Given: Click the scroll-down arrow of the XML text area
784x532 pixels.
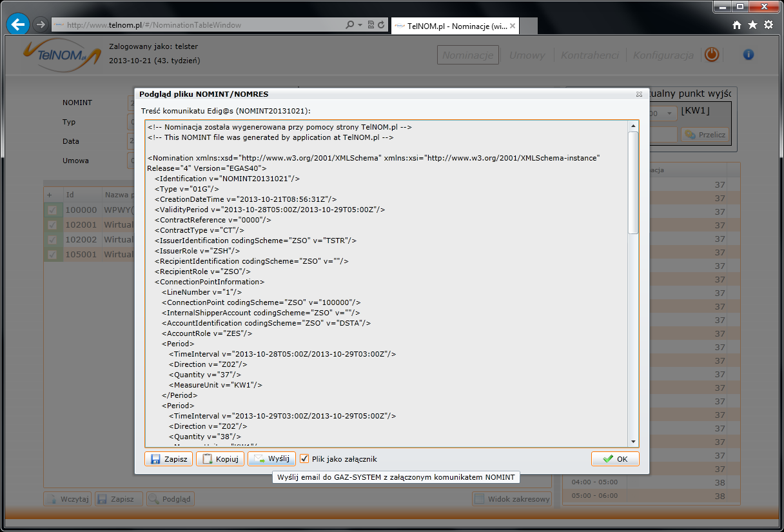Looking at the screenshot, I should (x=633, y=442).
